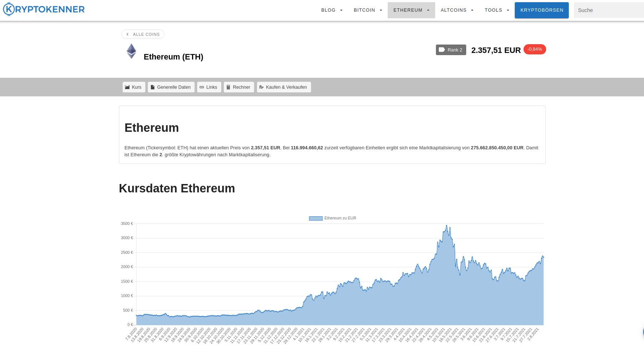
Task: Click the calculator icon on Rechner
Action: (x=229, y=87)
